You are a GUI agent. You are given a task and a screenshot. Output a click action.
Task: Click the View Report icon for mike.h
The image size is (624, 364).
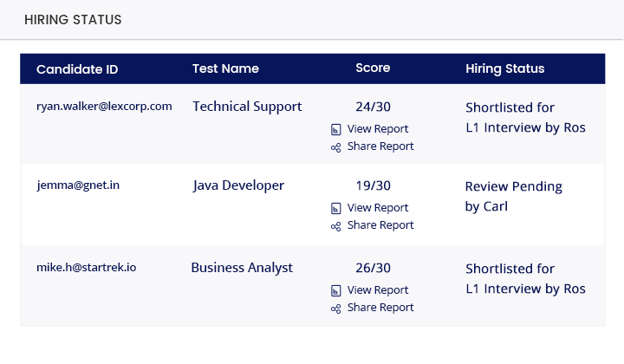point(336,290)
